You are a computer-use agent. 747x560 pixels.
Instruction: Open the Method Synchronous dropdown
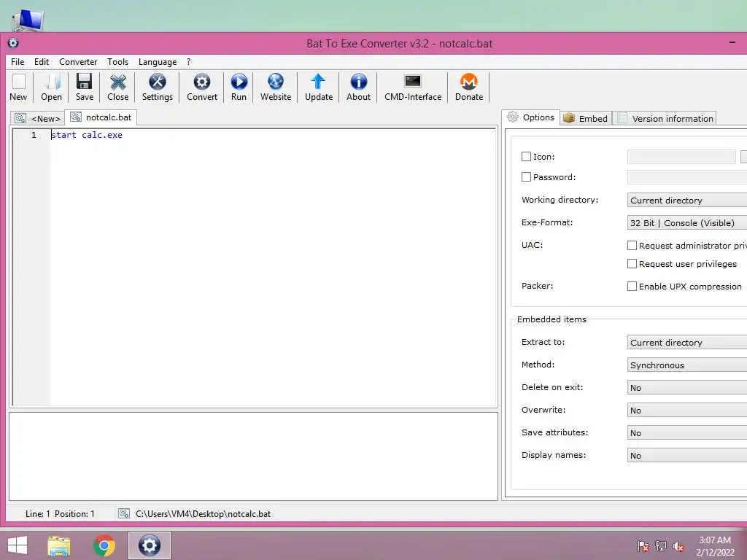point(687,365)
